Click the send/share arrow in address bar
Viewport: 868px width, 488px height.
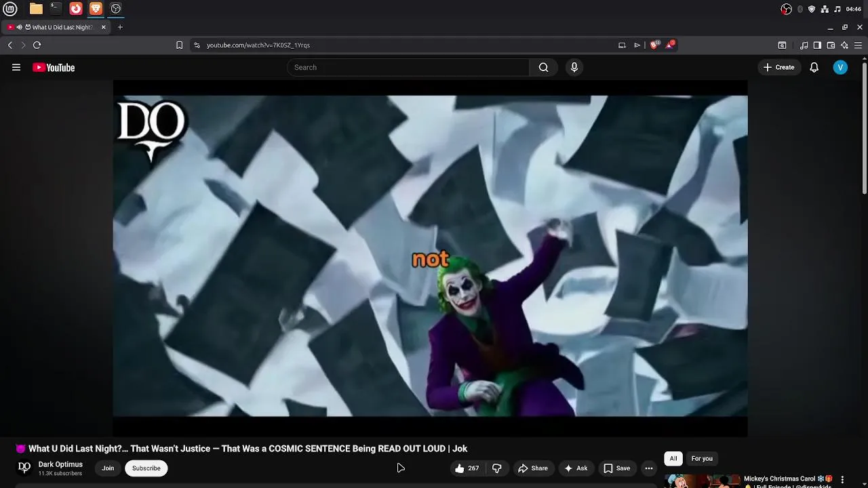(637, 45)
